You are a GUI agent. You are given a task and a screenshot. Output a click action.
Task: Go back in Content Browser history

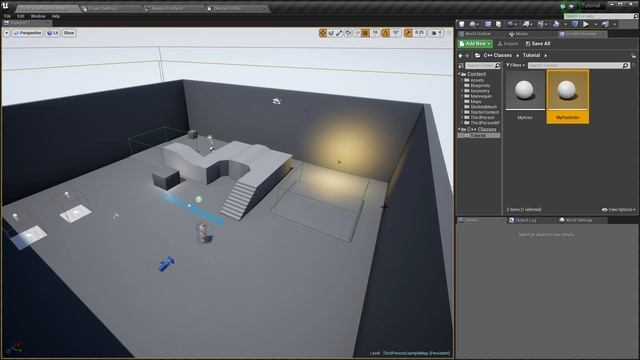pos(461,56)
